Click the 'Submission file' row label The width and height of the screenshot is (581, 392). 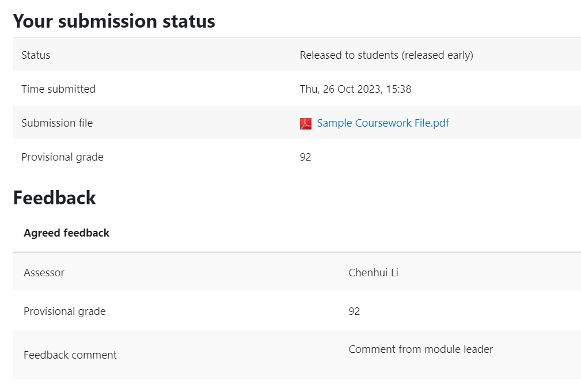pyautogui.click(x=56, y=123)
